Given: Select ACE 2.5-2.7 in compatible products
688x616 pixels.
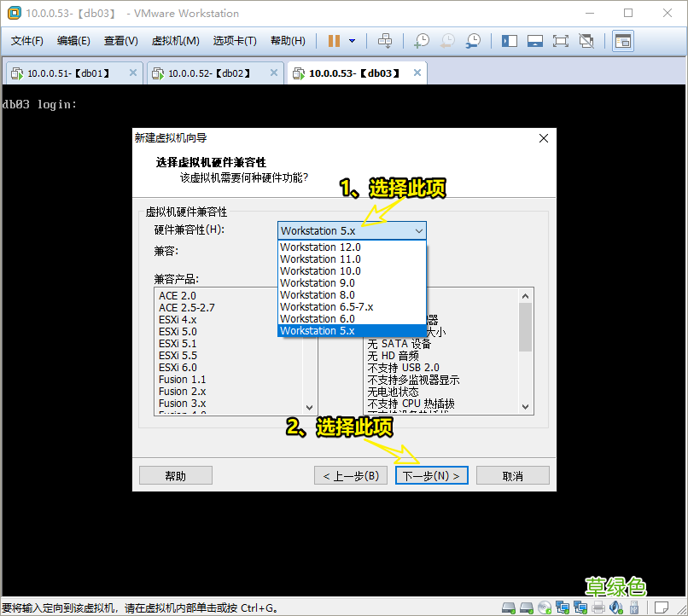Looking at the screenshot, I should point(187,308).
